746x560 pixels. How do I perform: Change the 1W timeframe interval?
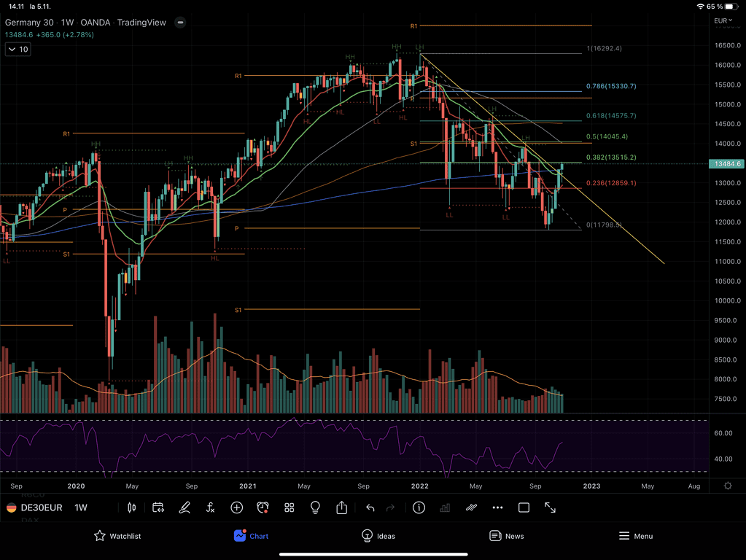pos(81,507)
